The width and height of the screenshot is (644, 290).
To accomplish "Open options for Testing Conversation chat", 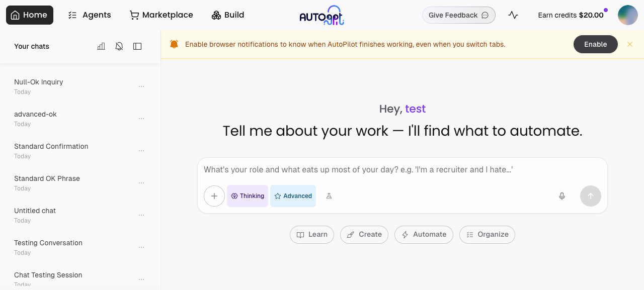I will click(x=141, y=247).
